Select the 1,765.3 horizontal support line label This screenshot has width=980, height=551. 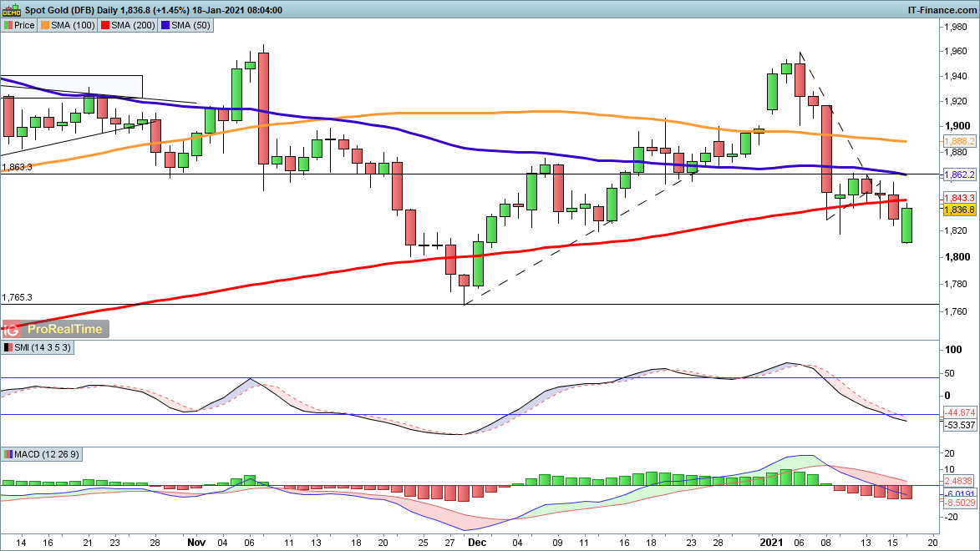coord(18,297)
